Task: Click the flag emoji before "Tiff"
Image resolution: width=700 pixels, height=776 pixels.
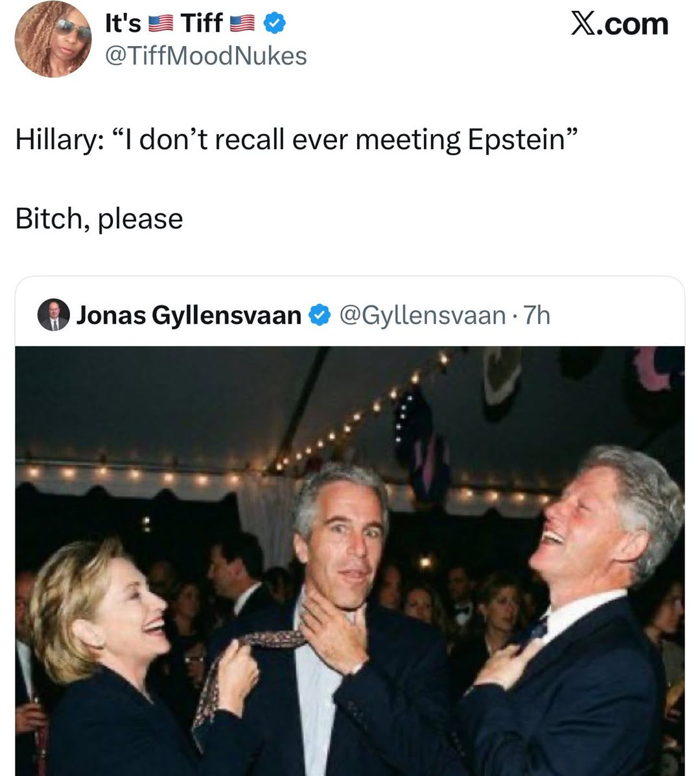Action: [161, 25]
